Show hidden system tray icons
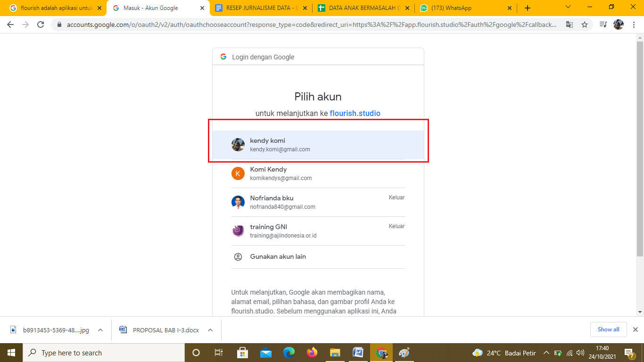 click(546, 353)
